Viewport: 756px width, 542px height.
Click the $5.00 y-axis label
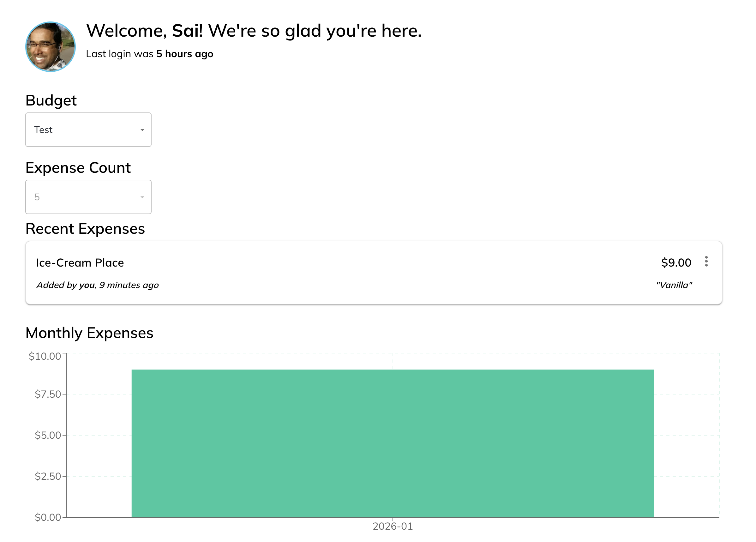click(x=48, y=435)
